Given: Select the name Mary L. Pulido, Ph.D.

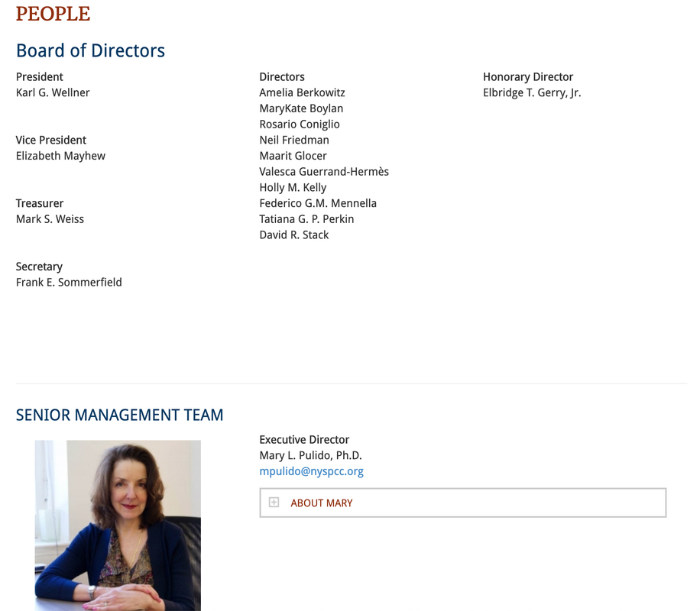Looking at the screenshot, I should coord(310,456).
